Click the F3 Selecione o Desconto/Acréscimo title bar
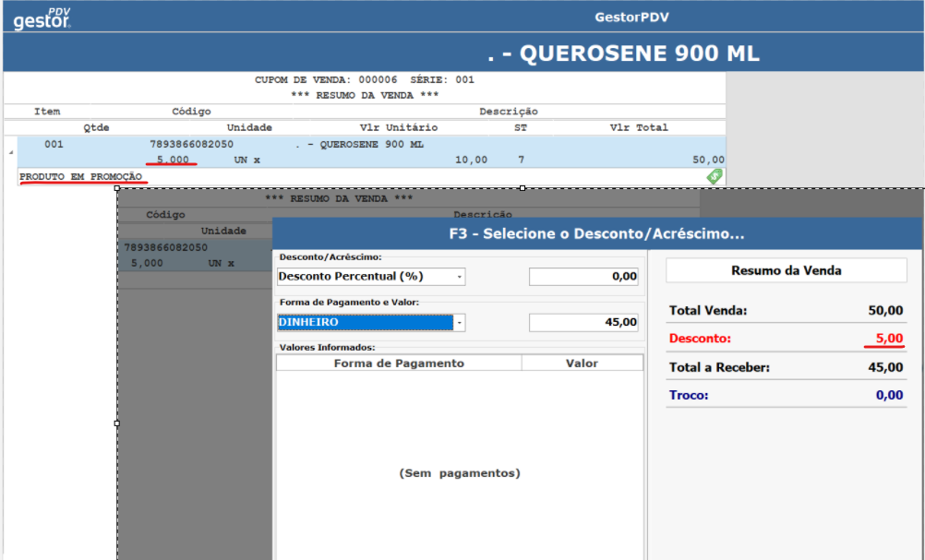The height and width of the screenshot is (560, 925). (x=596, y=233)
